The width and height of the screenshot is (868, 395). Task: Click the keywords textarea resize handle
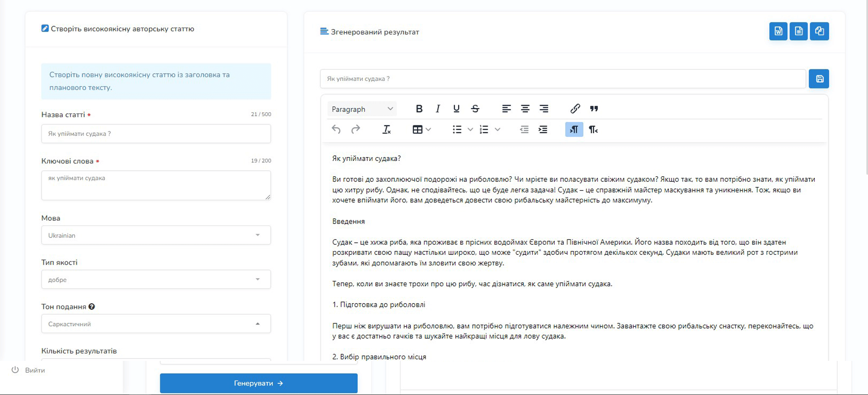tap(268, 197)
